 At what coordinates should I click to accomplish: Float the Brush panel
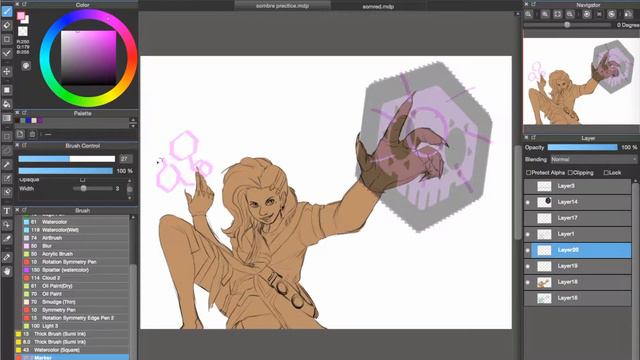(x=24, y=210)
